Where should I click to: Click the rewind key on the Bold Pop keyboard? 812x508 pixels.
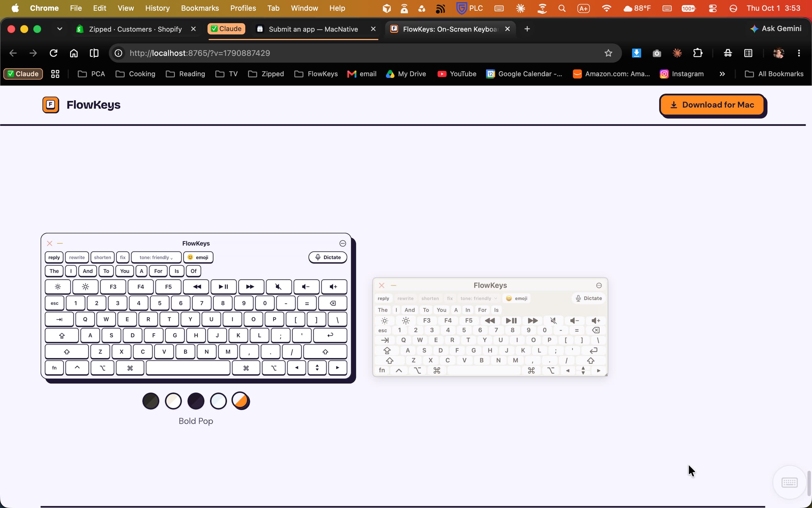(196, 287)
